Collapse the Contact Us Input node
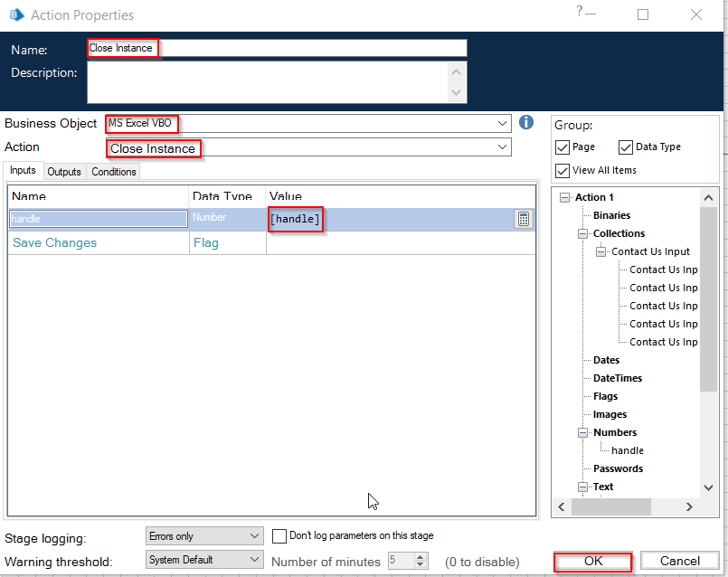 (600, 251)
